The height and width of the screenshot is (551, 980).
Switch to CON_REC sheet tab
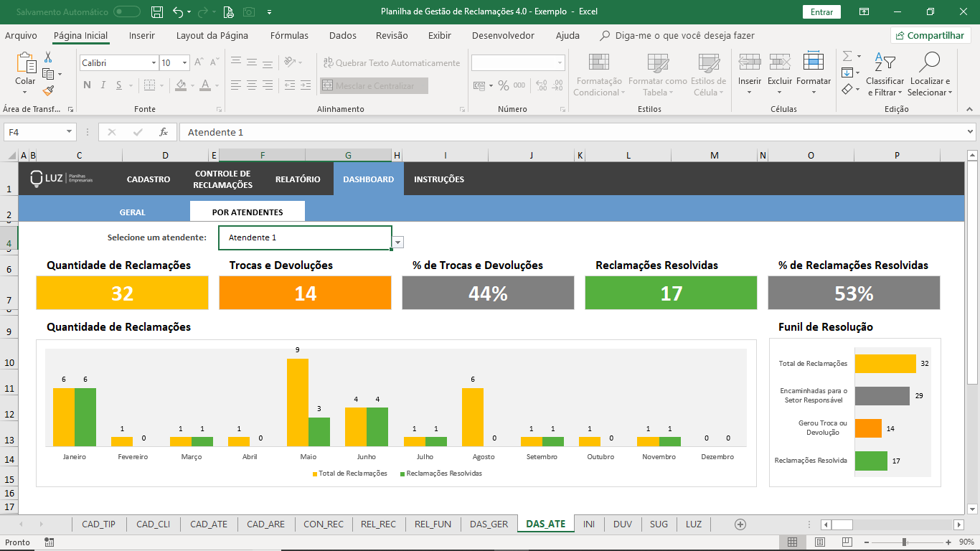pyautogui.click(x=324, y=524)
